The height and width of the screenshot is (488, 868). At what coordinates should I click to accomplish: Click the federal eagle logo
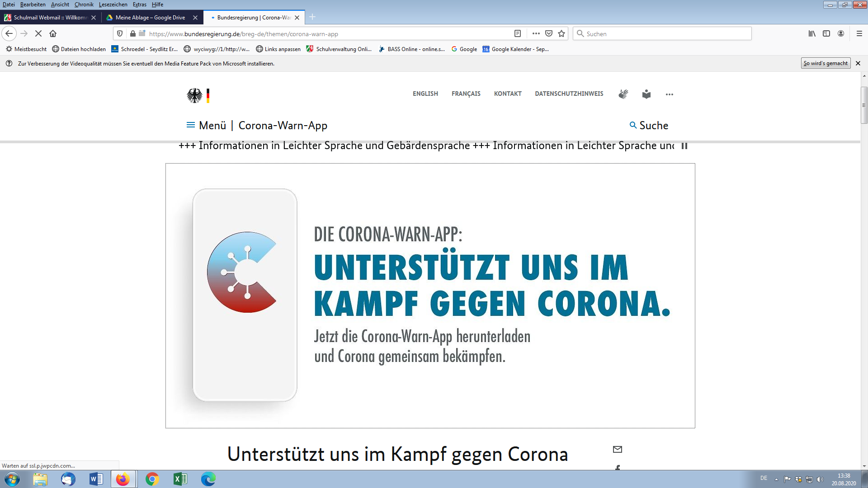tap(195, 95)
